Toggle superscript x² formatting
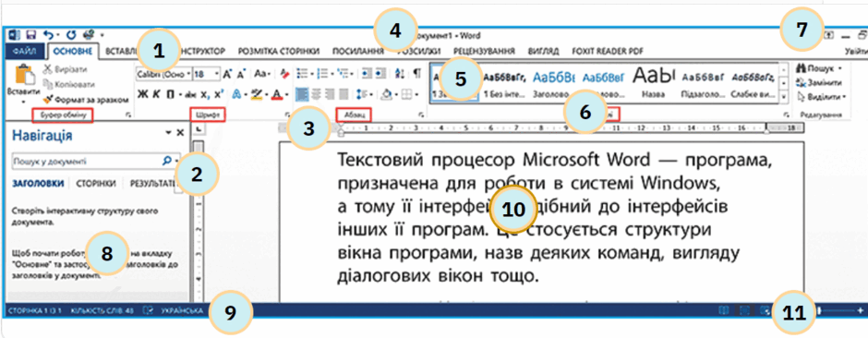This screenshot has height=338, width=868. [x=219, y=94]
